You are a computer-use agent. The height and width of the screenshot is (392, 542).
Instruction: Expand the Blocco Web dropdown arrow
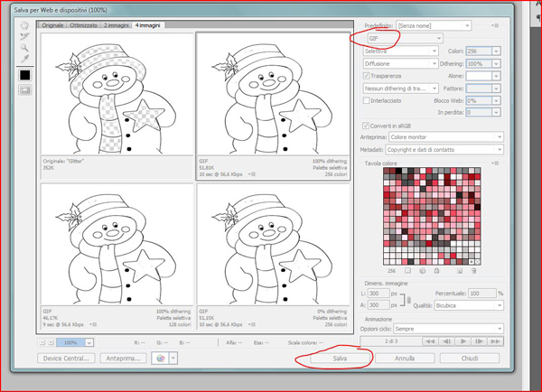coord(496,101)
